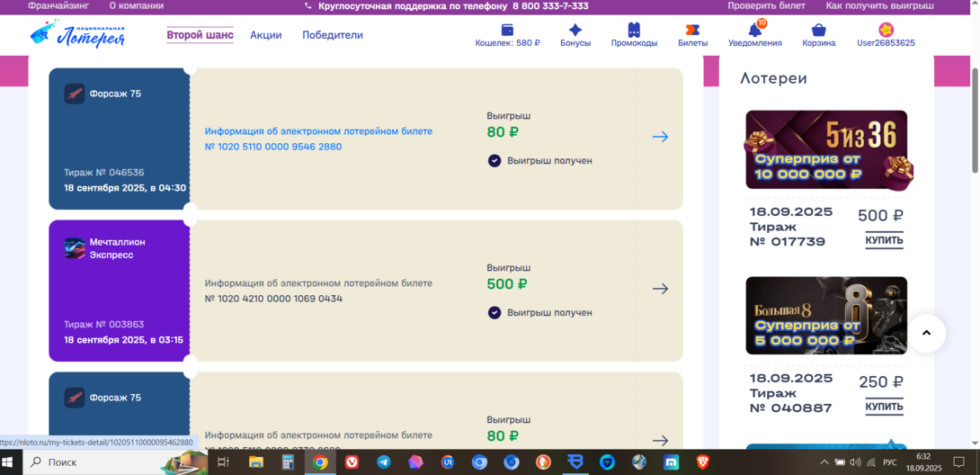
Task: Click the Большая 8 lottery banner
Action: coord(826,316)
